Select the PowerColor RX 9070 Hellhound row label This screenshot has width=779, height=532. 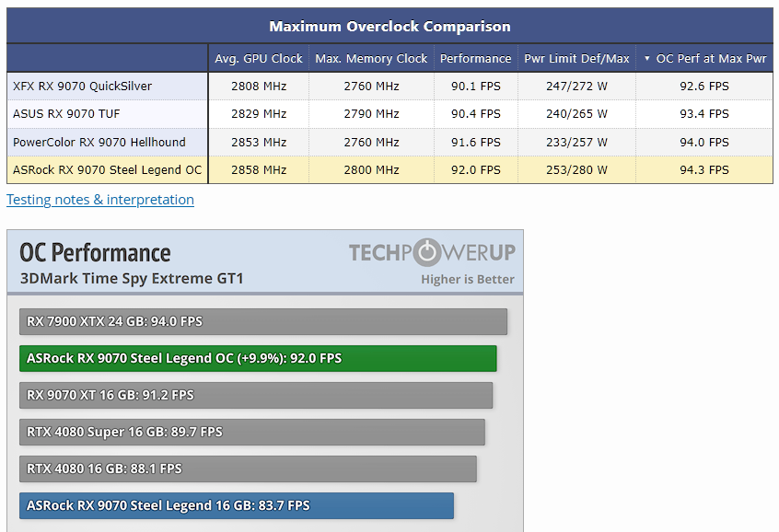[x=108, y=142]
